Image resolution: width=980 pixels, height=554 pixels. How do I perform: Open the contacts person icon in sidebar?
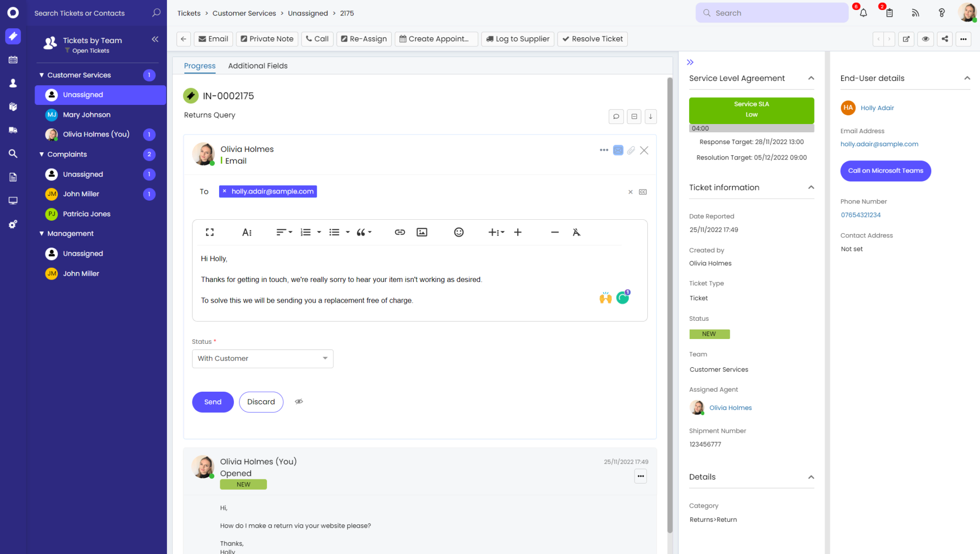click(13, 83)
